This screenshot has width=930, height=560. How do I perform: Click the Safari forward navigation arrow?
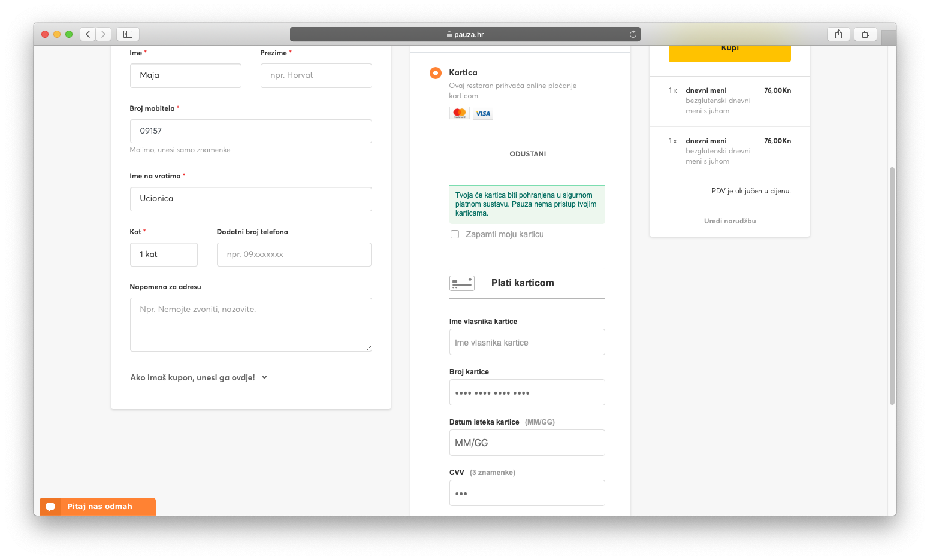pyautogui.click(x=104, y=34)
